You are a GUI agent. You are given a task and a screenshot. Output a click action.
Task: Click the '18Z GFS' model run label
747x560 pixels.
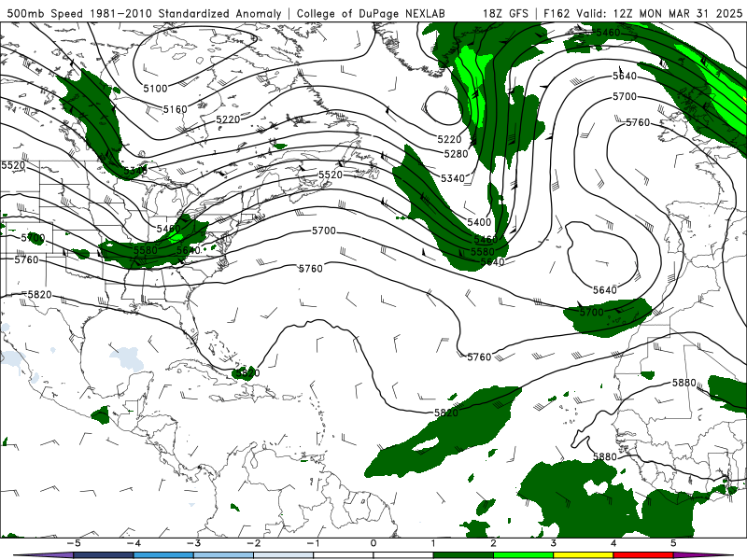(x=505, y=13)
